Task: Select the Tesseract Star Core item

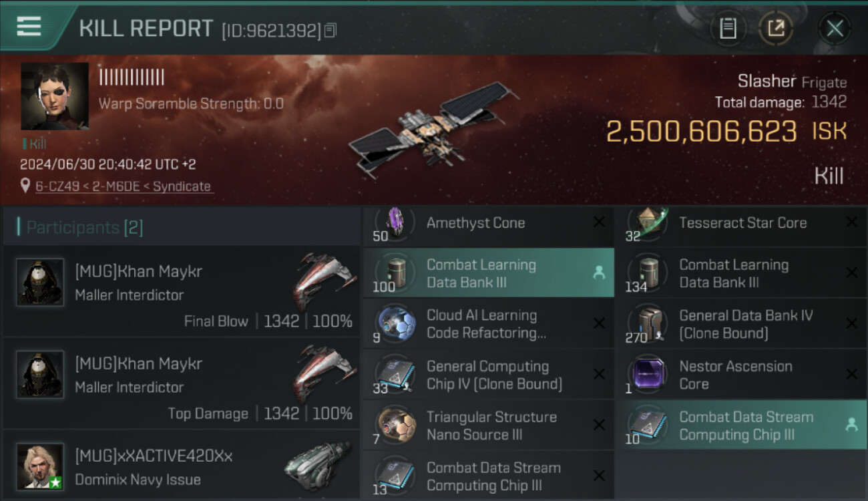Action: pyautogui.click(x=741, y=223)
